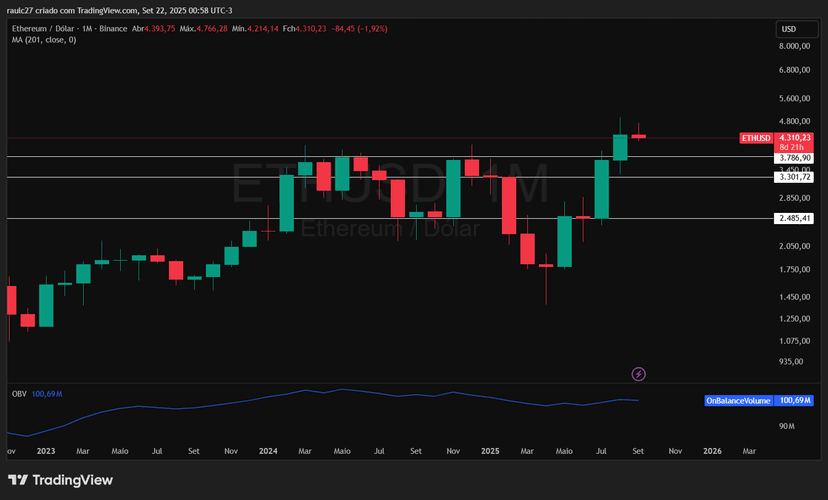Click the 2.485,41 price level label
828x500 pixels.
793,218
